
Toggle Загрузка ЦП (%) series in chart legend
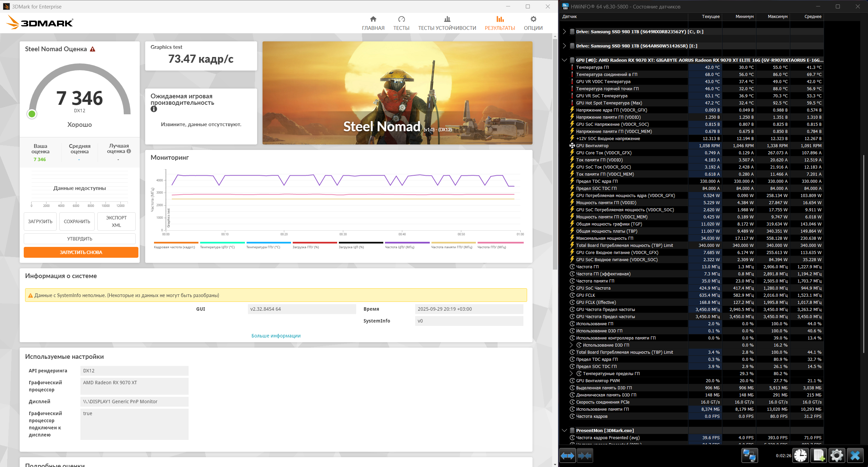coord(361,245)
